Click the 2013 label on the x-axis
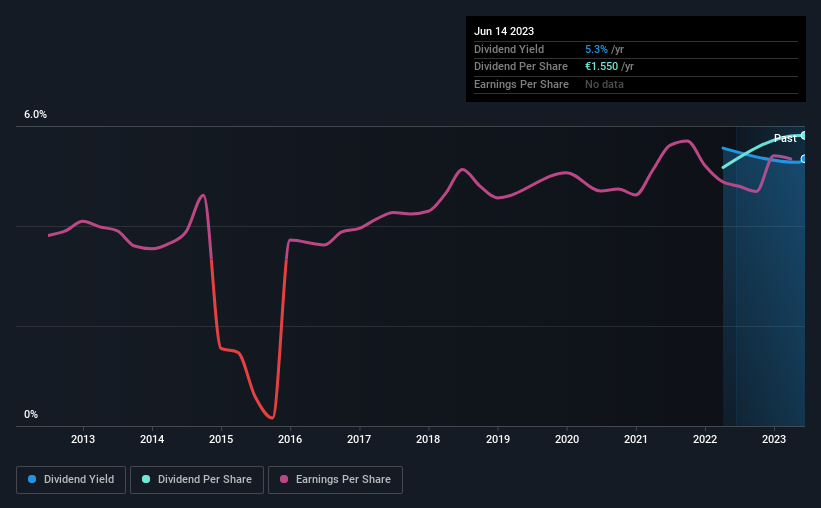The height and width of the screenshot is (508, 821). coord(83,439)
